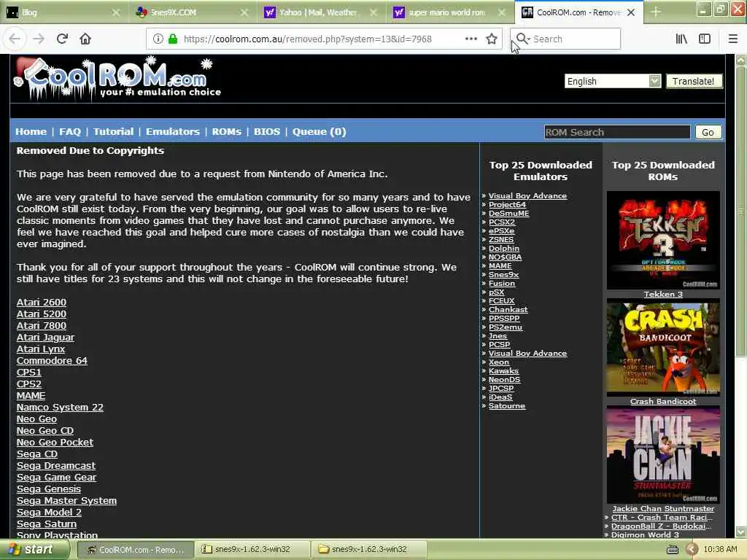Open the Snes9x emulator link

pos(503,275)
